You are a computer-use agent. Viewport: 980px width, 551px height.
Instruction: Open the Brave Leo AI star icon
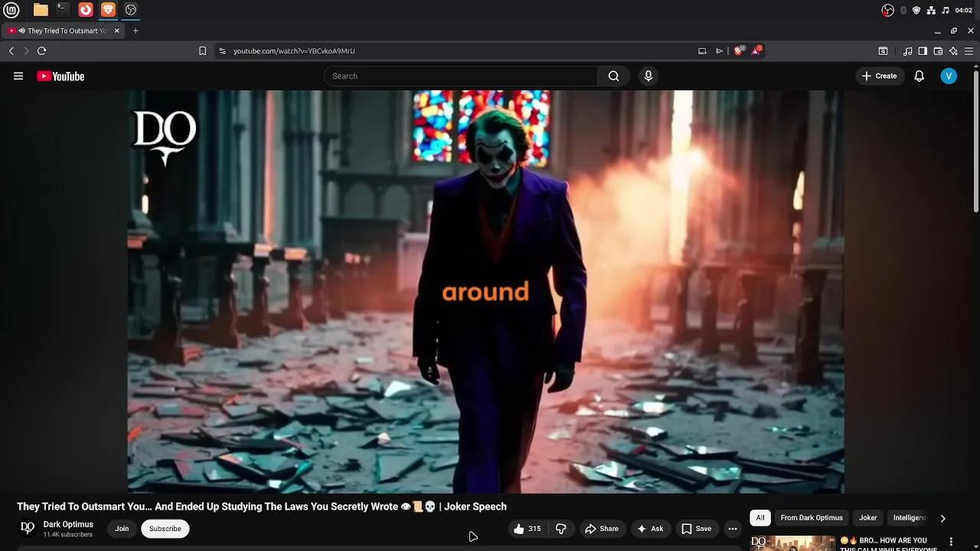coord(953,51)
